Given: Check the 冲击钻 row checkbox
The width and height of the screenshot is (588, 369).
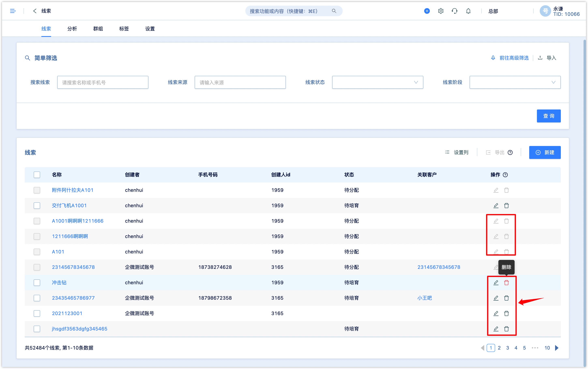Looking at the screenshot, I should click(x=37, y=283).
